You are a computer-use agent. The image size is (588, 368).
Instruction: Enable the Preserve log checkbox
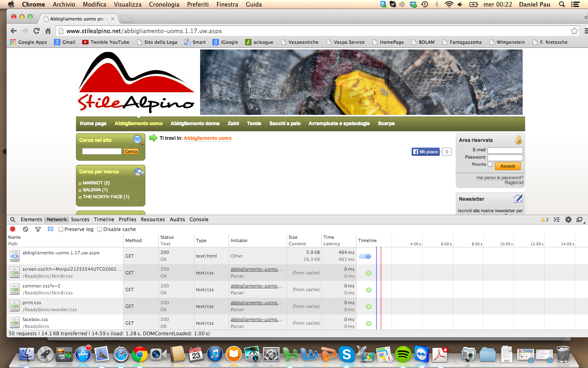point(61,229)
